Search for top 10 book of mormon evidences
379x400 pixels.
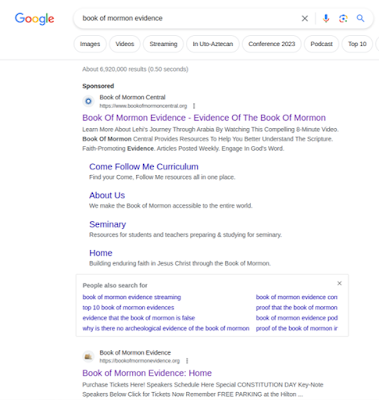click(x=128, y=307)
